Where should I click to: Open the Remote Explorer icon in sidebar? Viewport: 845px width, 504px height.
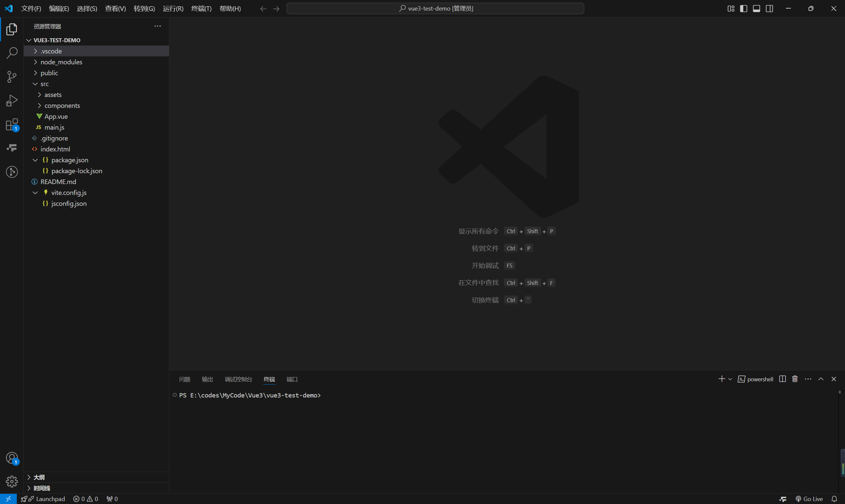(12, 147)
